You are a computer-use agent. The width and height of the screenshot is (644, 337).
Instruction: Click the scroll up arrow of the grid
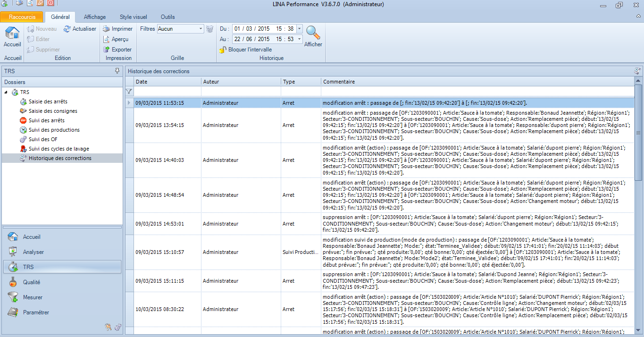tap(638, 81)
